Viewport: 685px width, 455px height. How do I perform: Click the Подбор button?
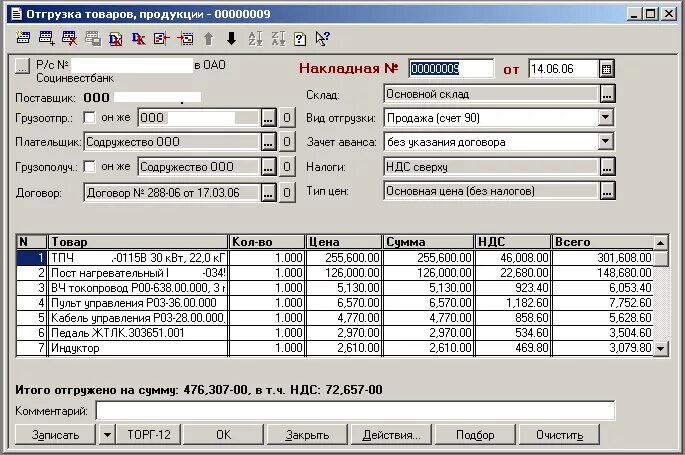pyautogui.click(x=475, y=435)
